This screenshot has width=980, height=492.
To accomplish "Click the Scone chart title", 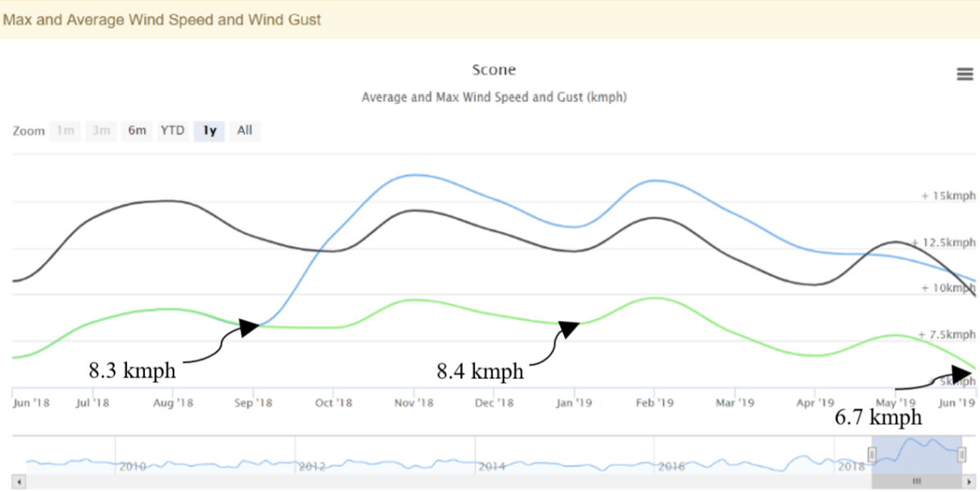I will coord(494,70).
